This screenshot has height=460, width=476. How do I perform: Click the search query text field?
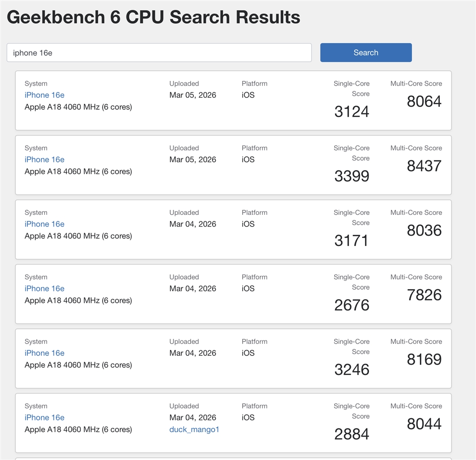coord(159,53)
